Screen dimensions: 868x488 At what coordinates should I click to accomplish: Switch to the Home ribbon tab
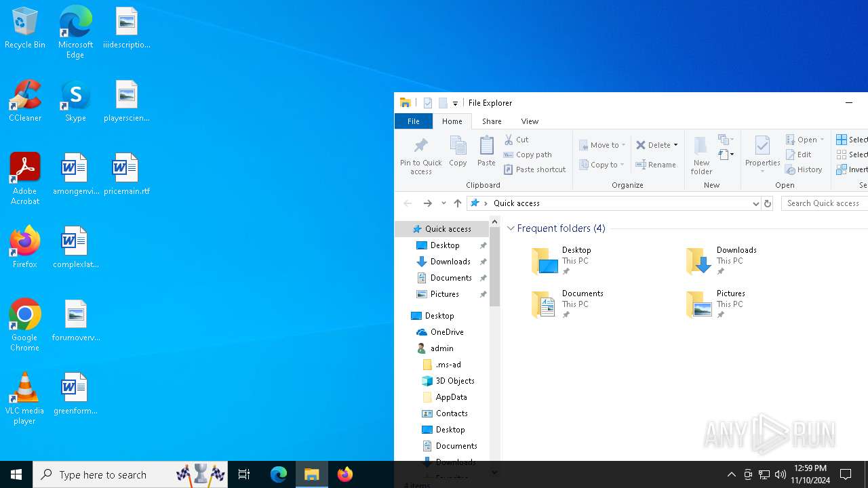tap(452, 121)
